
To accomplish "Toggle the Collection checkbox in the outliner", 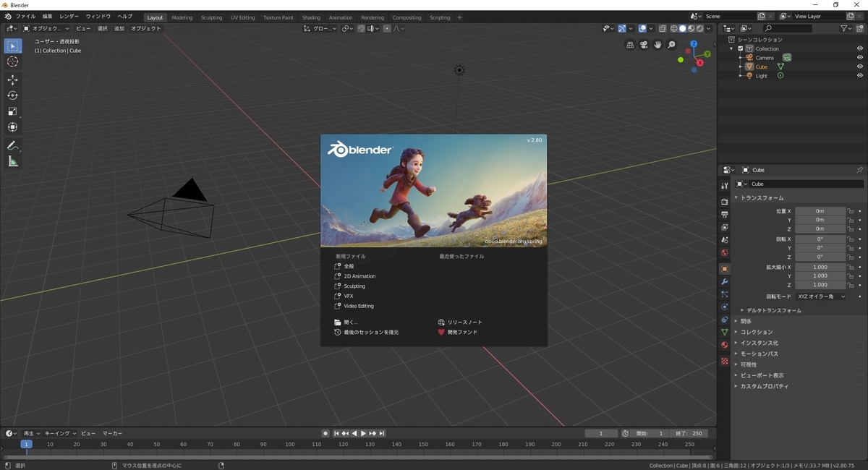I will pos(741,48).
